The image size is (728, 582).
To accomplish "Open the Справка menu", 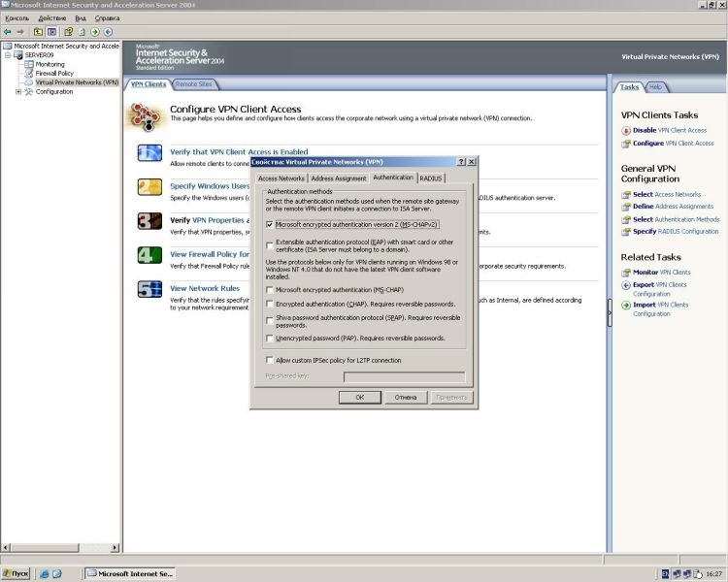I will pyautogui.click(x=107, y=18).
